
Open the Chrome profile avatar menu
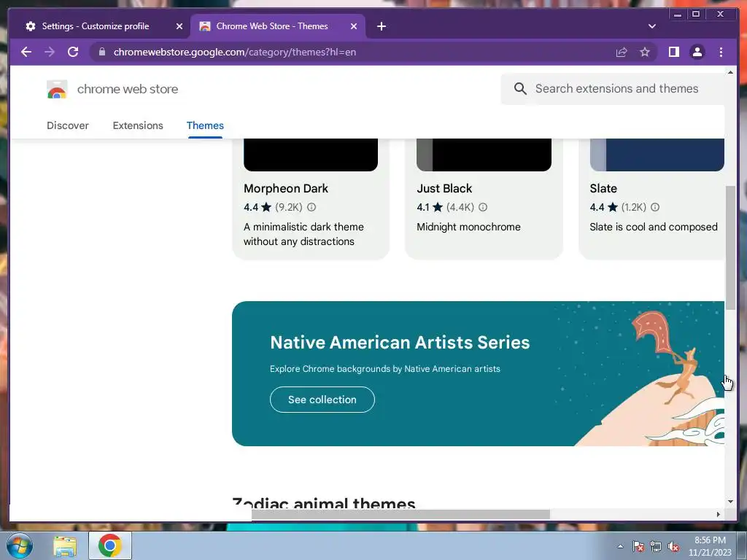pyautogui.click(x=697, y=52)
